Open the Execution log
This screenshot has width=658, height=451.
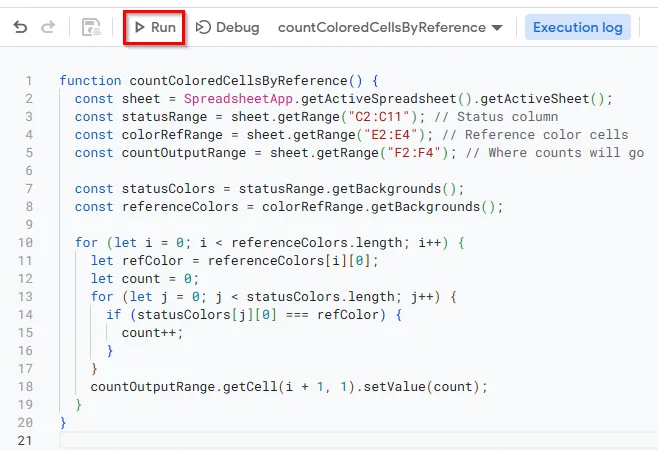pos(577,27)
